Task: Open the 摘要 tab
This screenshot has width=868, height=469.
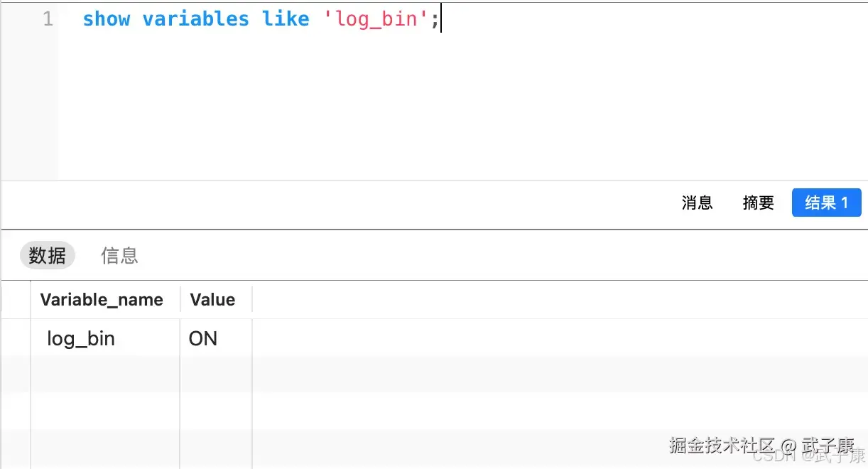Action: point(758,203)
